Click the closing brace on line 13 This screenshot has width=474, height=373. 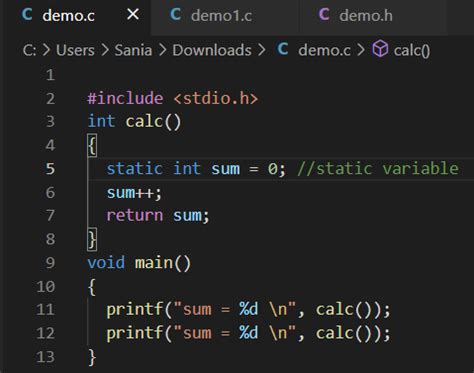pyautogui.click(x=92, y=357)
